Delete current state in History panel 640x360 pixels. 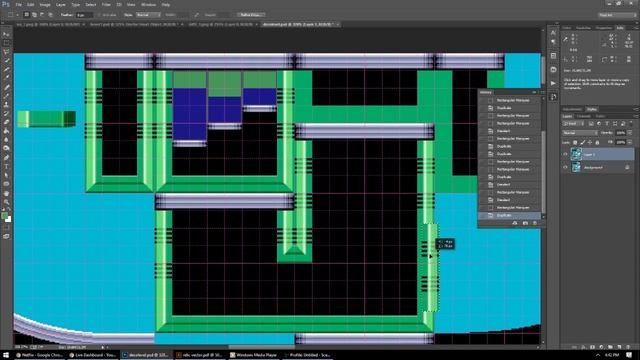click(x=535, y=223)
